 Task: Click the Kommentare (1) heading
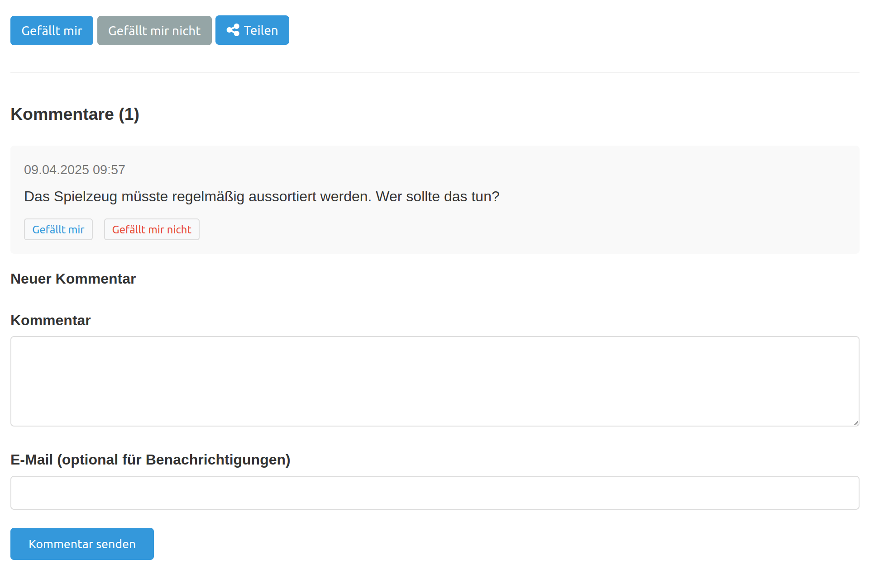click(x=75, y=114)
